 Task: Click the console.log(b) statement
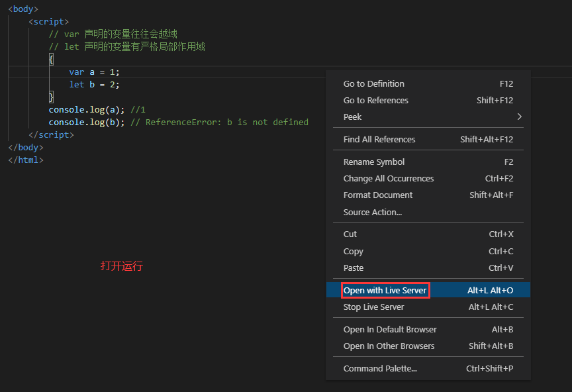pyautogui.click(x=87, y=122)
